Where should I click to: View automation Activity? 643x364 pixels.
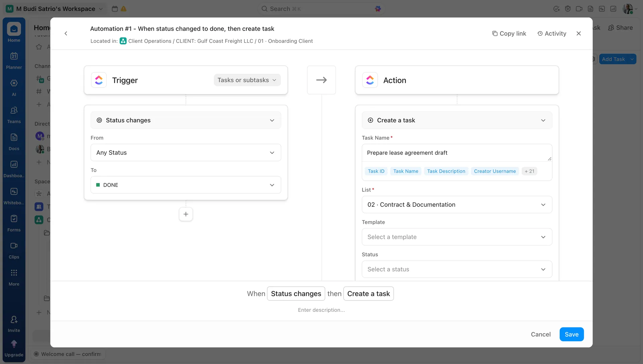point(552,33)
